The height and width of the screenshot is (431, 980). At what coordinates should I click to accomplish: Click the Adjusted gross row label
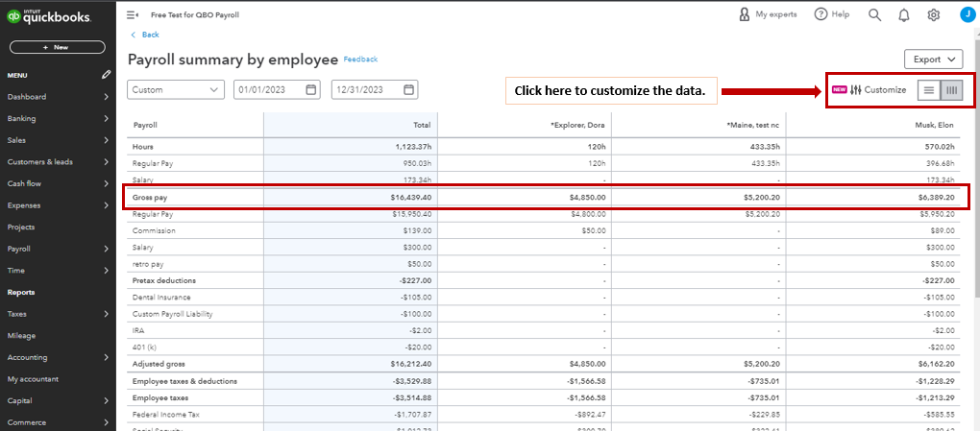click(159, 364)
